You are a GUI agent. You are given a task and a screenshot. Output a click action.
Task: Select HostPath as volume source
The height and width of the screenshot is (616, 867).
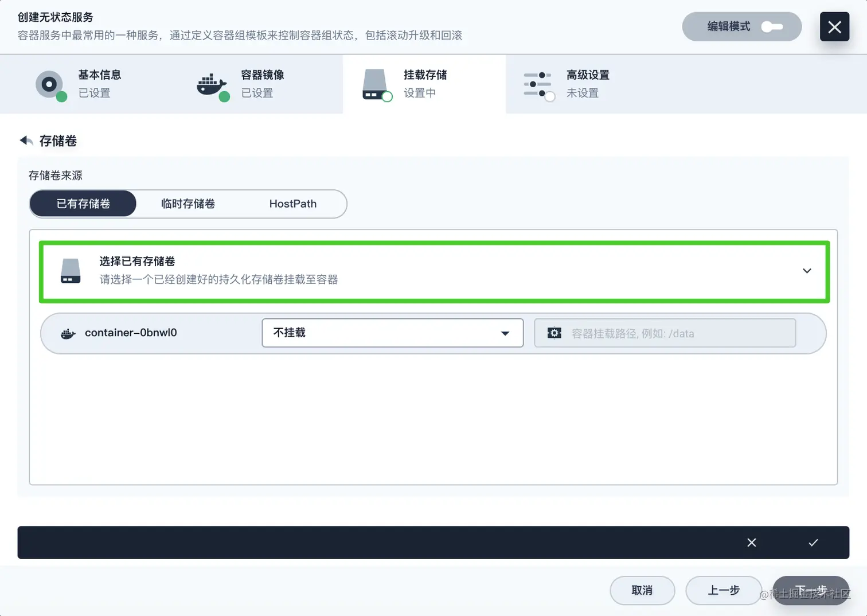[292, 204]
